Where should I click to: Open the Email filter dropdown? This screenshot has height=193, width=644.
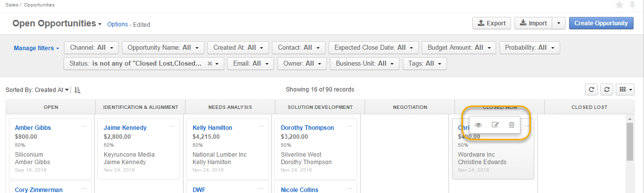(250, 64)
